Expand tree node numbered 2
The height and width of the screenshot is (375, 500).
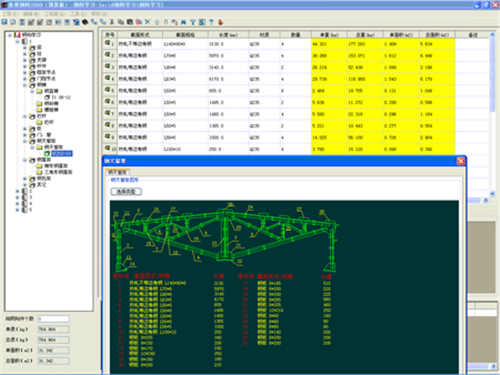pos(18,191)
